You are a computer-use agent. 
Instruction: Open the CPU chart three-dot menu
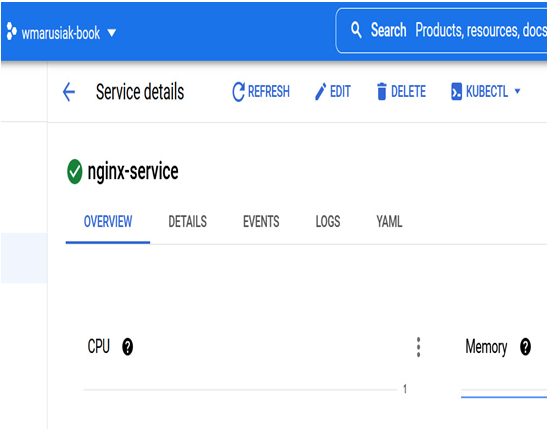418,347
